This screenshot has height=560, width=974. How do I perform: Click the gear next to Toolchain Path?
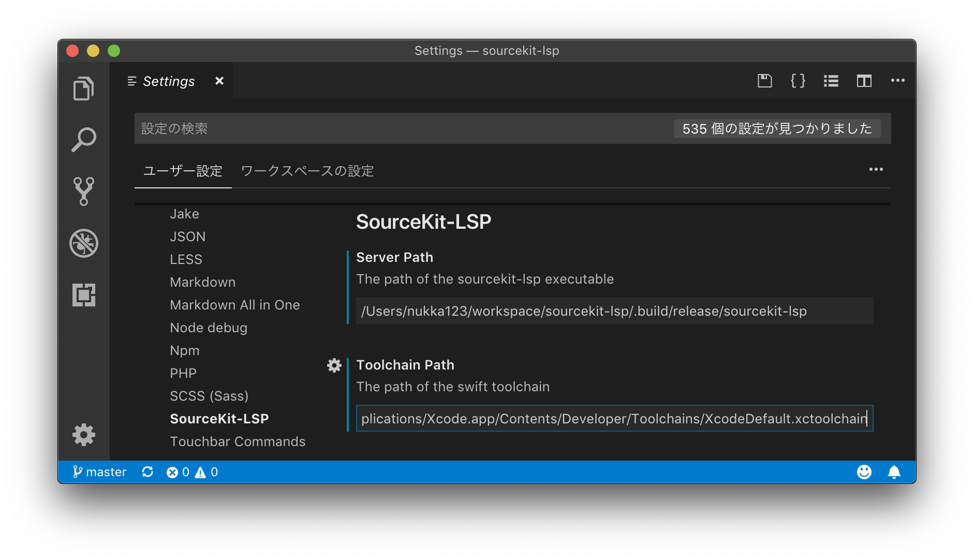[334, 365]
